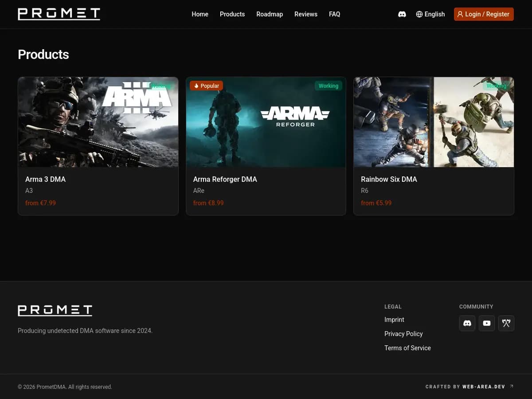Open the Arma Reforger cover image
The width and height of the screenshot is (532, 399).
point(266,122)
